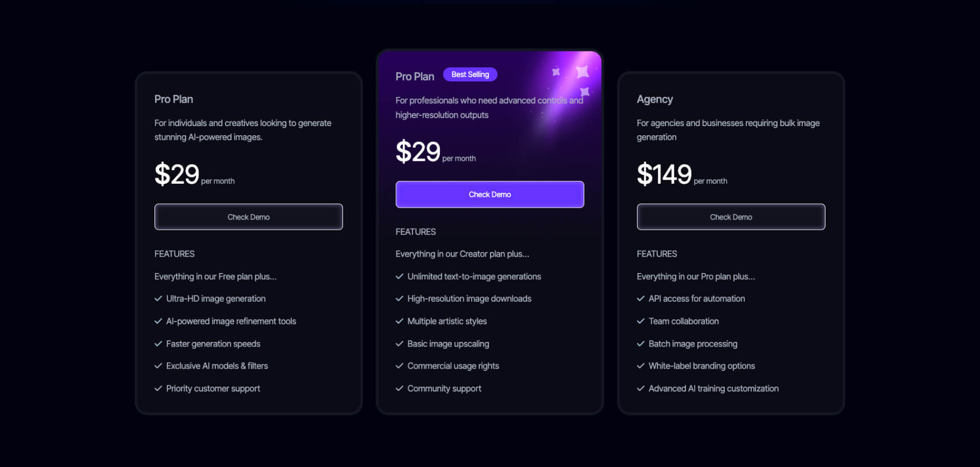Click the checkmark next to API access for automation

[x=641, y=299]
